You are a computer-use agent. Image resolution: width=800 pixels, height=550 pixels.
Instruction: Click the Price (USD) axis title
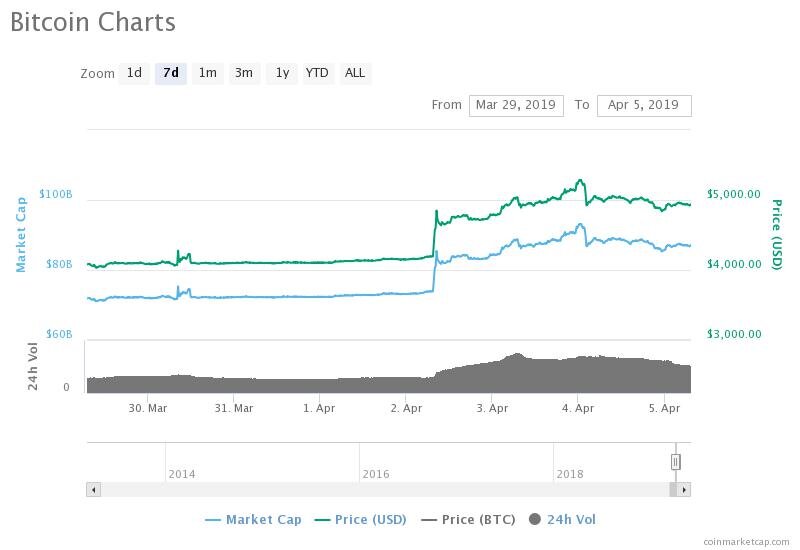pyautogui.click(x=777, y=234)
